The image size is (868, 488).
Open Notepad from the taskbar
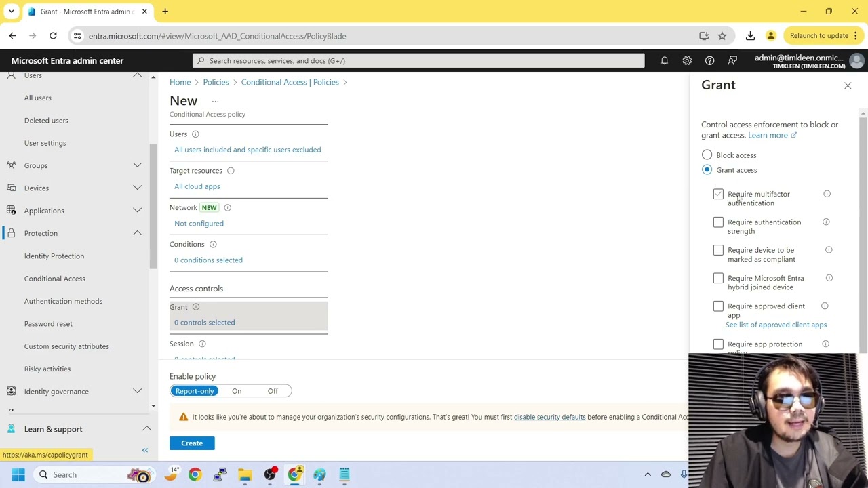344,474
